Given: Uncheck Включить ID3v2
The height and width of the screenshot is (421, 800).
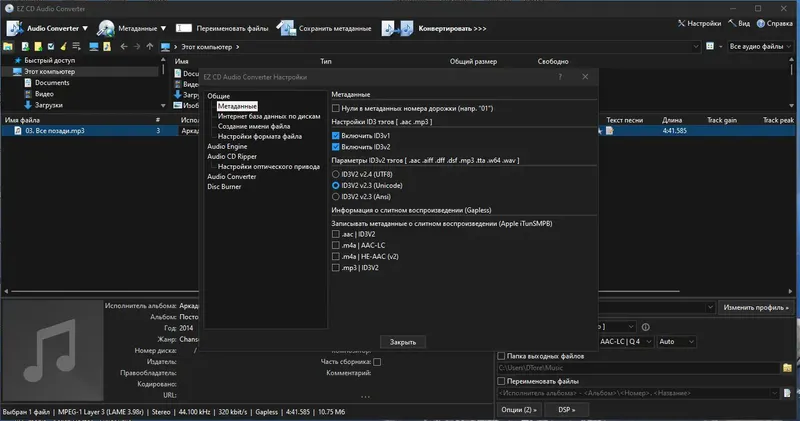Looking at the screenshot, I should tap(335, 147).
